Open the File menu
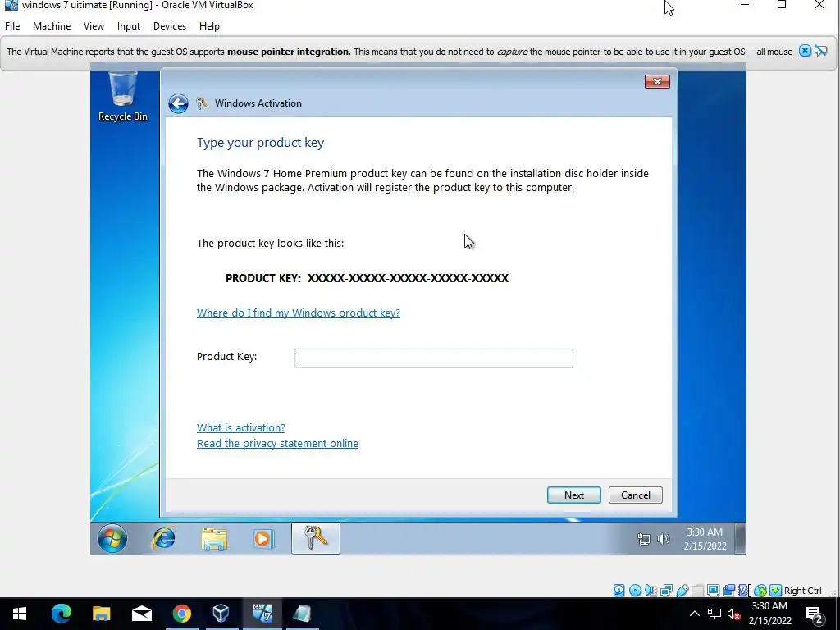Image resolution: width=840 pixels, height=630 pixels. pyautogui.click(x=12, y=26)
